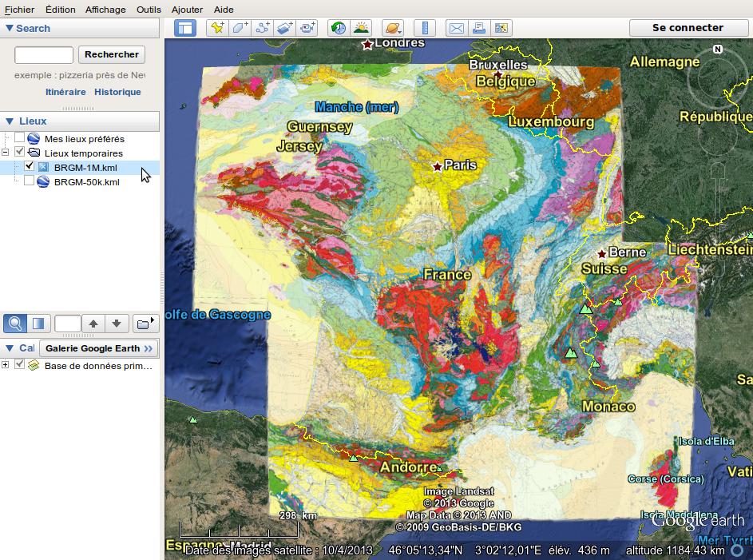Viewport: 753px width, 560px height.
Task: Toggle the sidebar visibility toolbar icon
Action: point(185,28)
